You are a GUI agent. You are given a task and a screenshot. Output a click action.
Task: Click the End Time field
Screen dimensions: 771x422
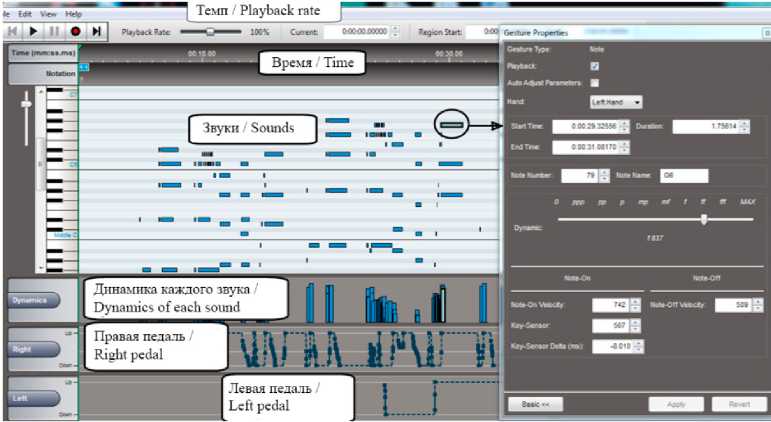pyautogui.click(x=586, y=147)
